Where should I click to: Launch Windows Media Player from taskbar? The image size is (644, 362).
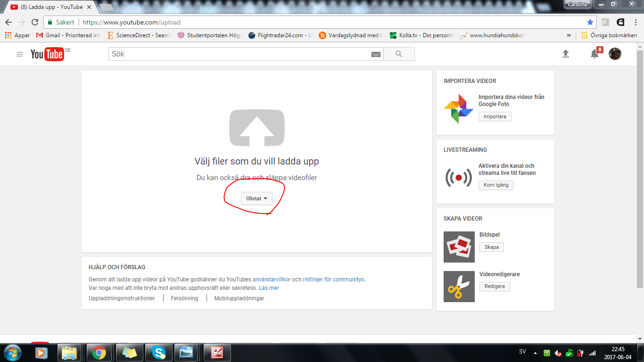tap(41, 353)
